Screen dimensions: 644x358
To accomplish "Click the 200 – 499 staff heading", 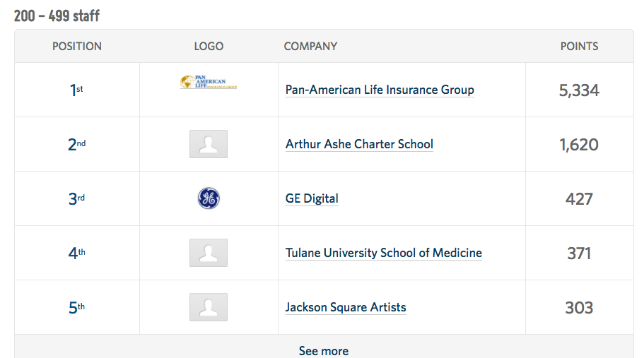I will pyautogui.click(x=57, y=16).
